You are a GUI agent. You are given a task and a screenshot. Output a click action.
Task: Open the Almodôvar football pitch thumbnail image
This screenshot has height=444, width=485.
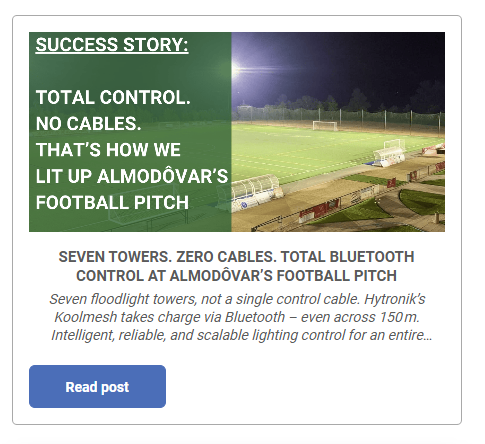(237, 132)
